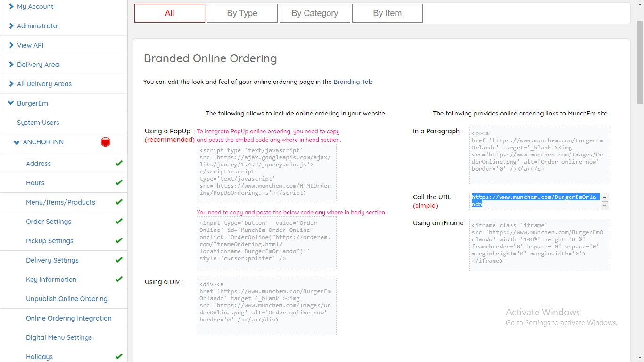Open Unpublish Online Ordering page
Viewport: 644px width, 362px height.
click(x=66, y=299)
